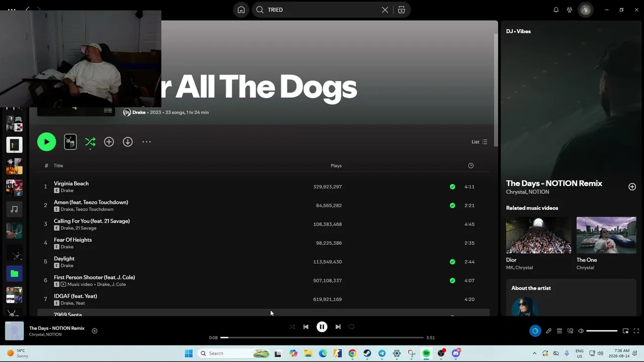Open the DJ • Vibes header link
This screenshot has height=362, width=644.
click(x=518, y=31)
